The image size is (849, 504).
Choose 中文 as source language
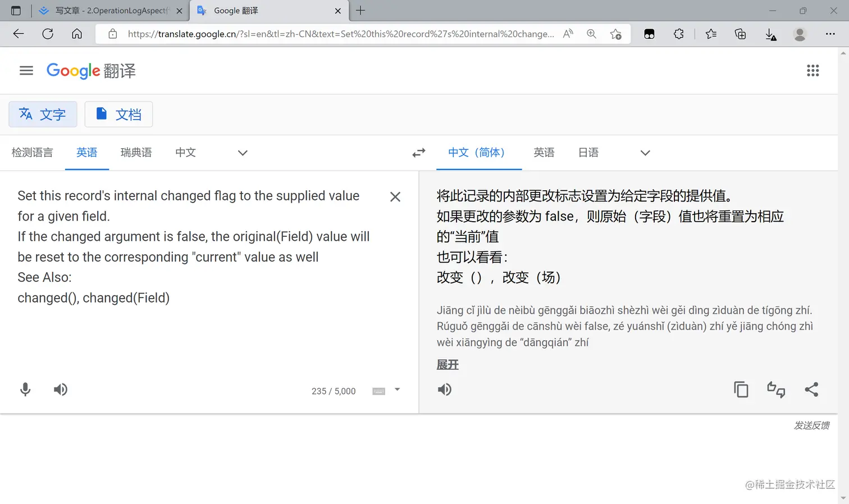pos(185,153)
